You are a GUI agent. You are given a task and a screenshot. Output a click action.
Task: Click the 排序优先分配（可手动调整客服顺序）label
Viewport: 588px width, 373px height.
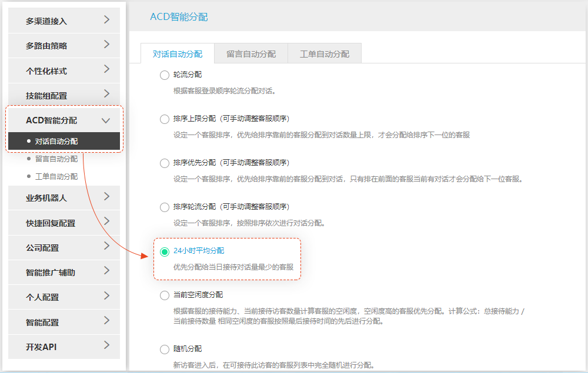tap(231, 163)
